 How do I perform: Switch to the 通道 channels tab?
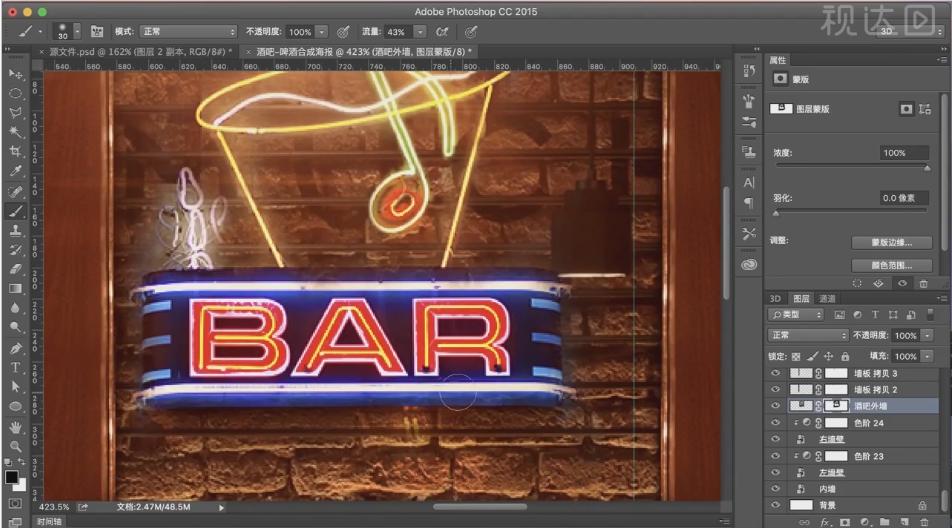tap(827, 298)
